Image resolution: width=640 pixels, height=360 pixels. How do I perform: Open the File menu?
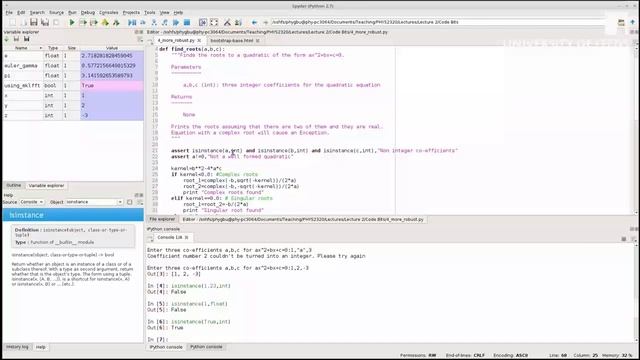[x=9, y=13]
